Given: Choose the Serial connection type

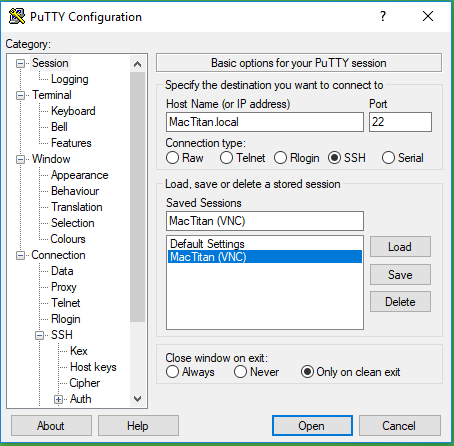Looking at the screenshot, I should (x=388, y=158).
